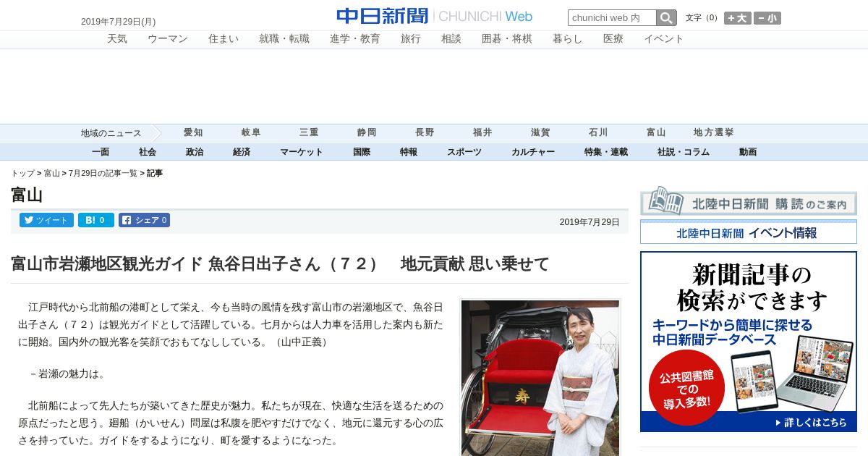The height and width of the screenshot is (456, 868).
Task: Open the 北陸中日新聞 購読のご案内 banner
Action: 749,201
